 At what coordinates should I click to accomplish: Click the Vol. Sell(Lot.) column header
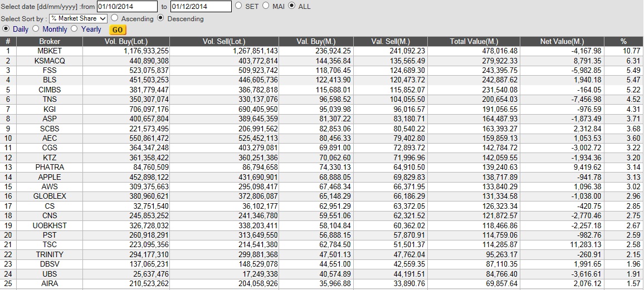pyautogui.click(x=225, y=41)
